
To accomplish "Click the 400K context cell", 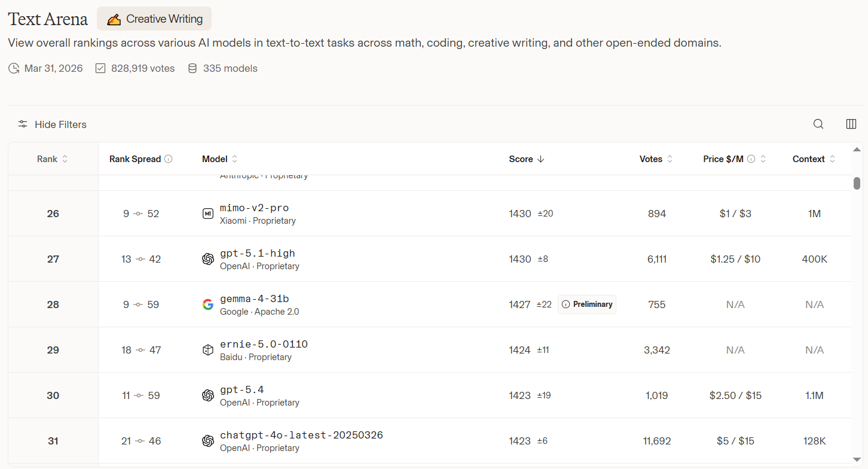I will (x=814, y=259).
